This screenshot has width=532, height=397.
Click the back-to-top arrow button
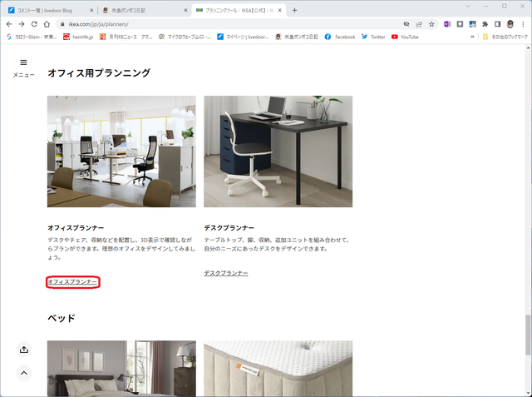[24, 373]
